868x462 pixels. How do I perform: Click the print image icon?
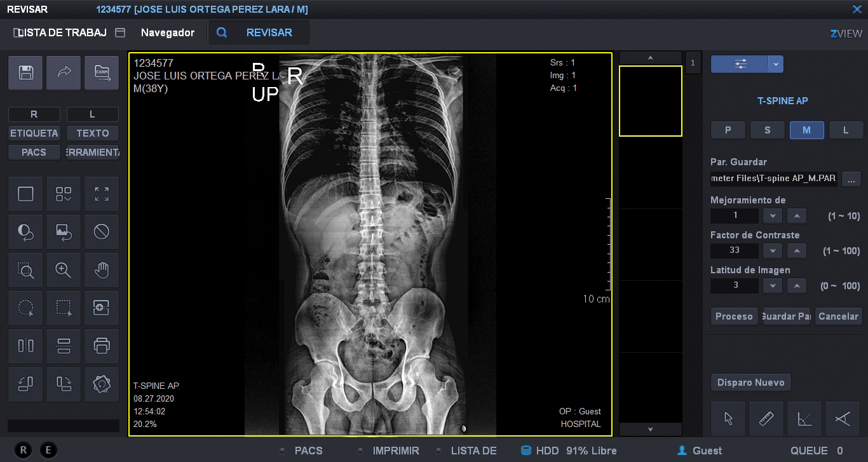click(x=102, y=346)
